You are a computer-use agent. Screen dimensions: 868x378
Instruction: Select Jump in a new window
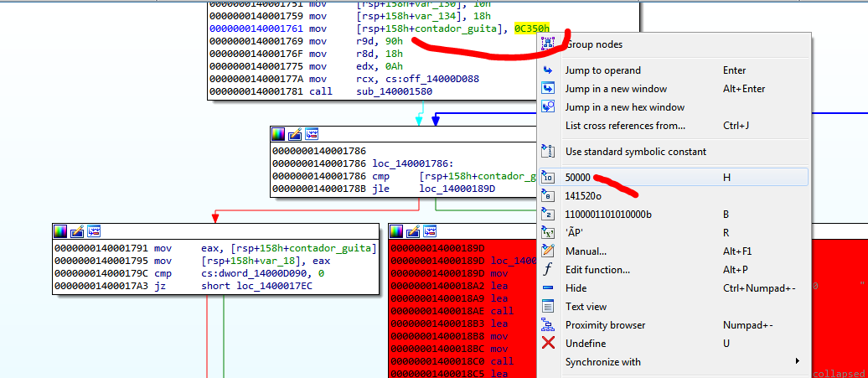click(616, 89)
